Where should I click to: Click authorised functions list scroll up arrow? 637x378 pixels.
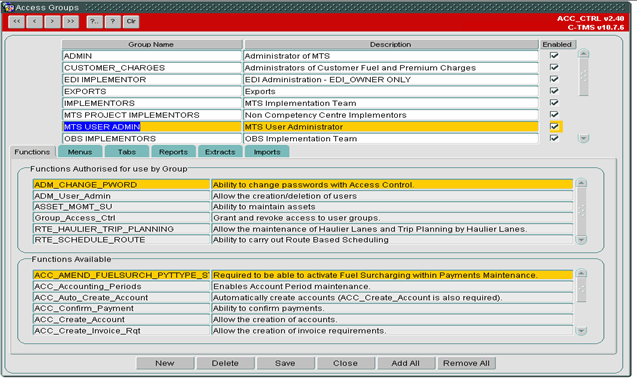581,183
